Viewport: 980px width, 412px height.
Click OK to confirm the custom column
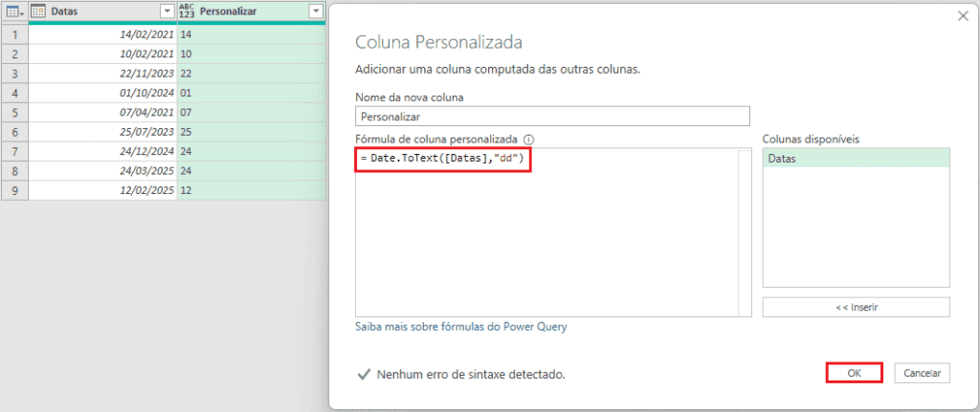click(x=855, y=373)
